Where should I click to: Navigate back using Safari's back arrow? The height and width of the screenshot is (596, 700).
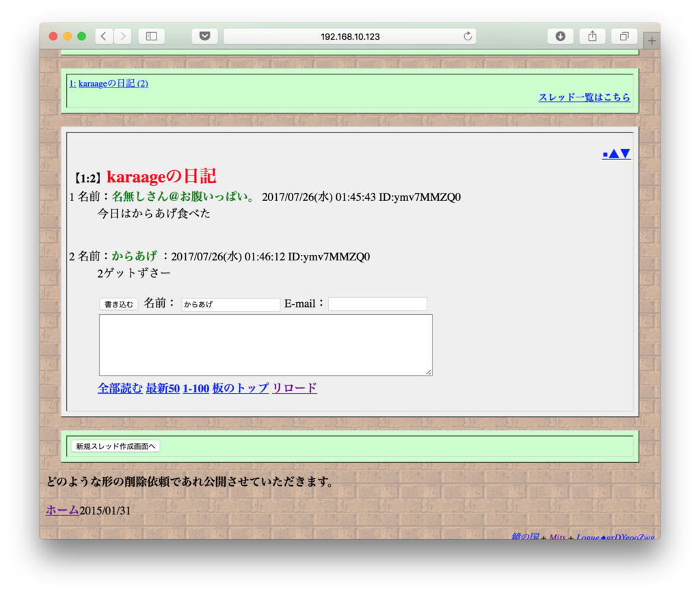(103, 36)
